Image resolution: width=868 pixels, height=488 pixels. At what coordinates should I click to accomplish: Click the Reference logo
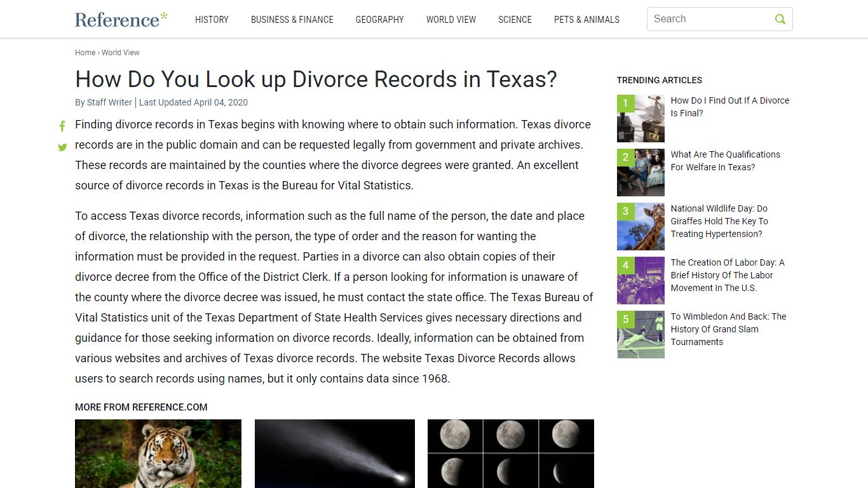(x=121, y=19)
